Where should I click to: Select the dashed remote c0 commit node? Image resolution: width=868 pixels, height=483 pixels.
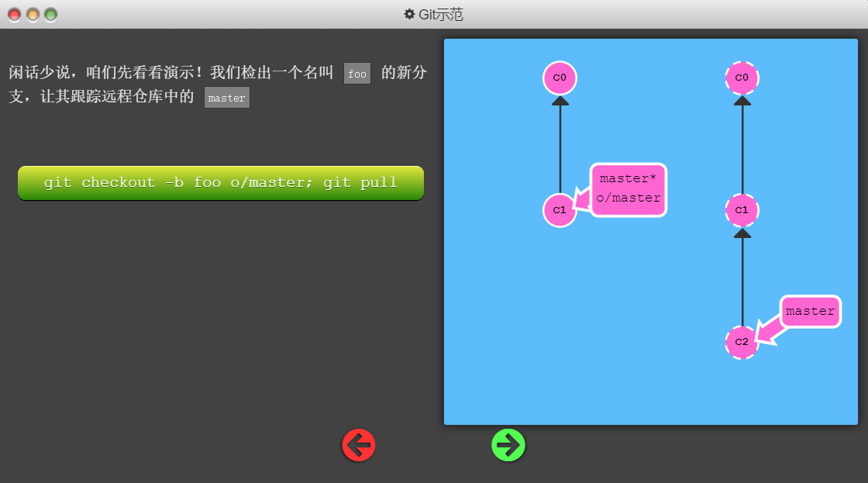(742, 78)
